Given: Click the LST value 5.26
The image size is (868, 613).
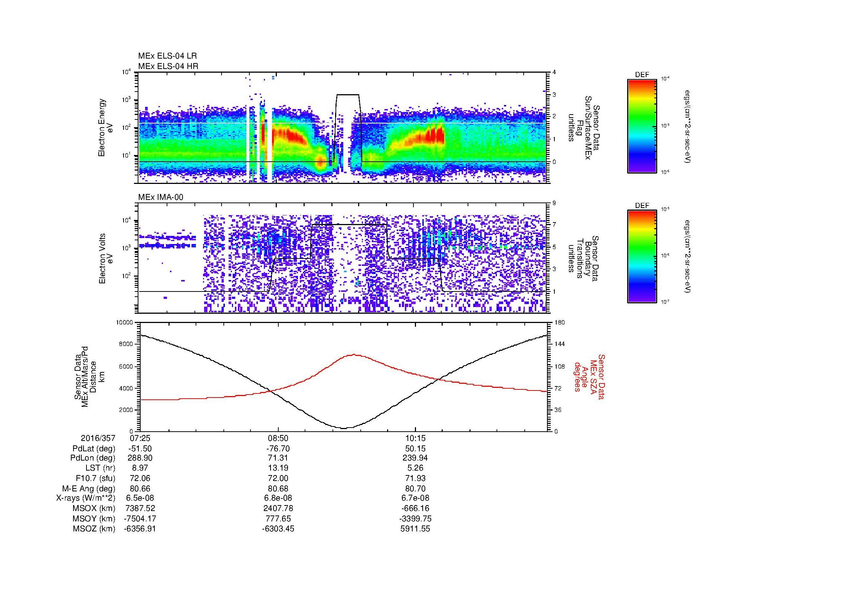Looking at the screenshot, I should tap(415, 468).
